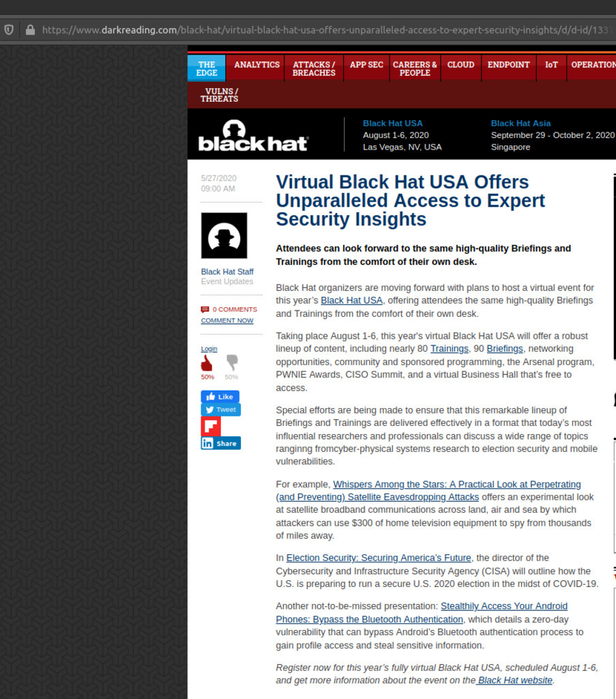The width and height of the screenshot is (616, 699).
Task: Open The Edge navigation tab
Action: 206,69
